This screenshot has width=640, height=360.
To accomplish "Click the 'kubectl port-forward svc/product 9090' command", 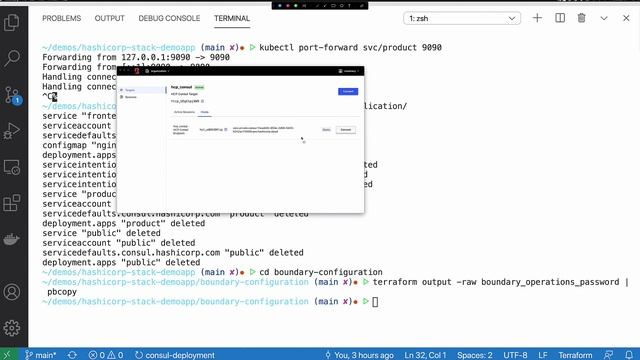I will click(350, 47).
